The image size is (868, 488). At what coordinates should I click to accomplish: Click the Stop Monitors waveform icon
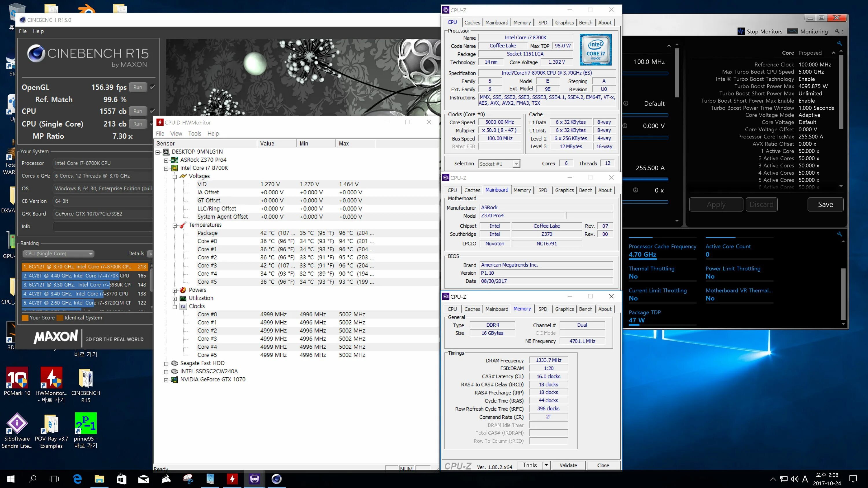(x=741, y=31)
